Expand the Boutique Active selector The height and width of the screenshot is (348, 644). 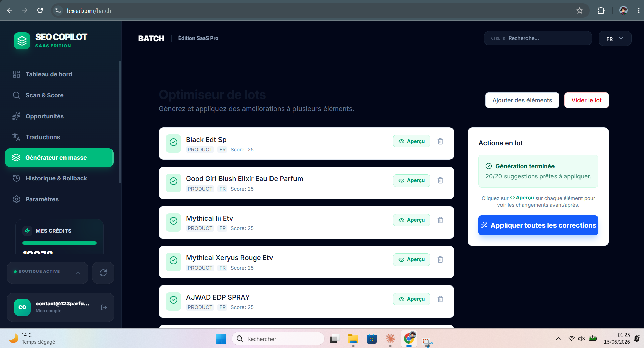click(48, 273)
